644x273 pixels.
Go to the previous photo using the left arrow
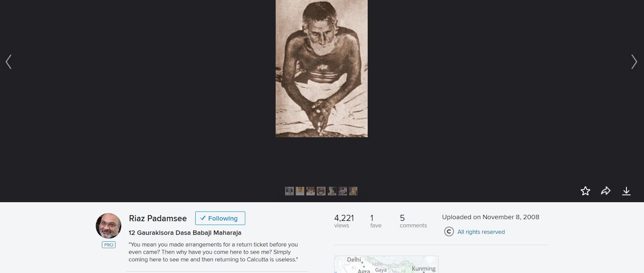(x=8, y=62)
